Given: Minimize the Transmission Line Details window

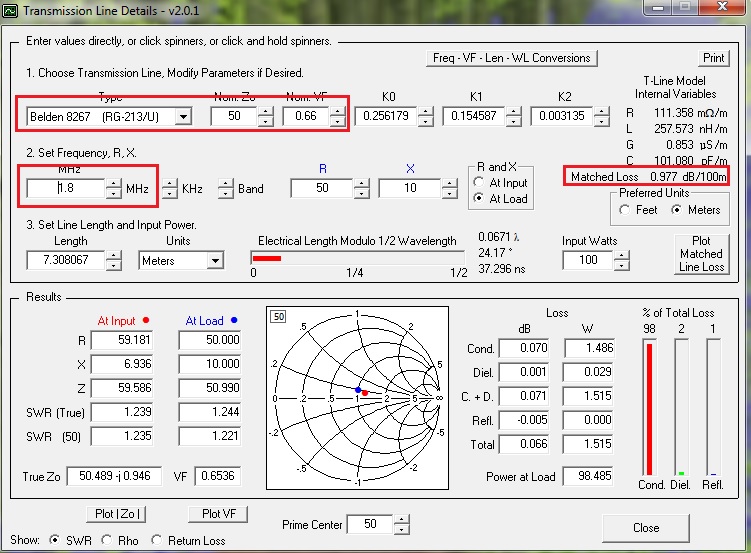Looking at the screenshot, I should click(658, 7).
